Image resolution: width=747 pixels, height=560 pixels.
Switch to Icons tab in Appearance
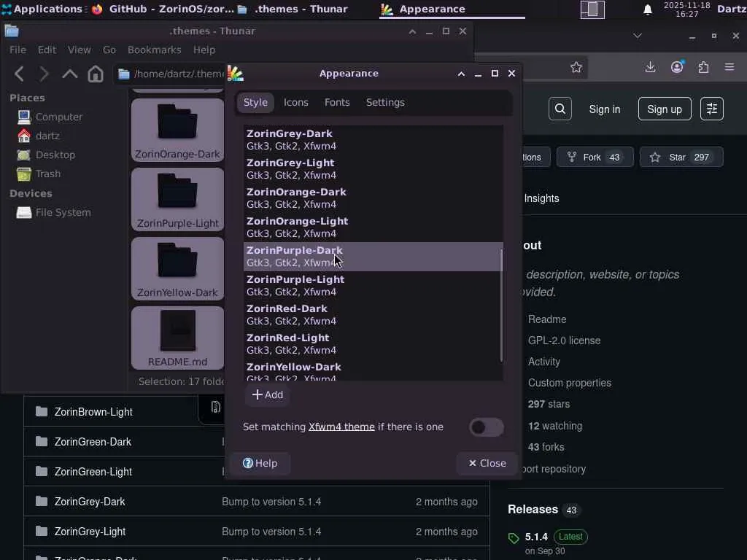pos(296,102)
